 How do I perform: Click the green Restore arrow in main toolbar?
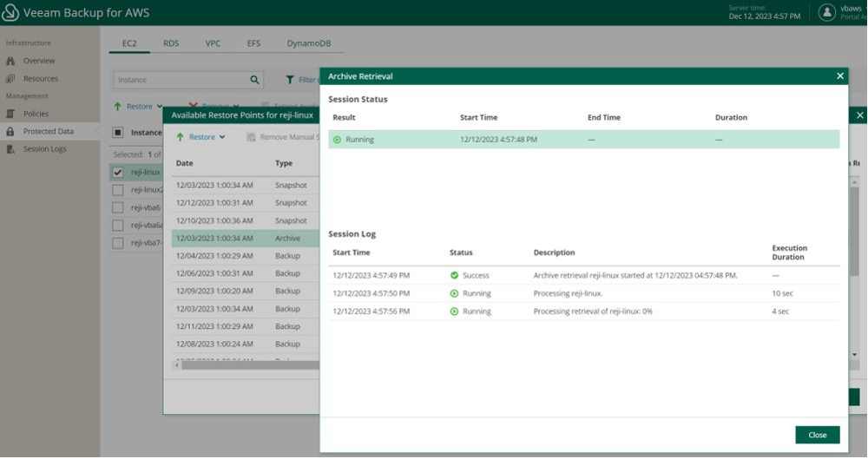[x=117, y=107]
